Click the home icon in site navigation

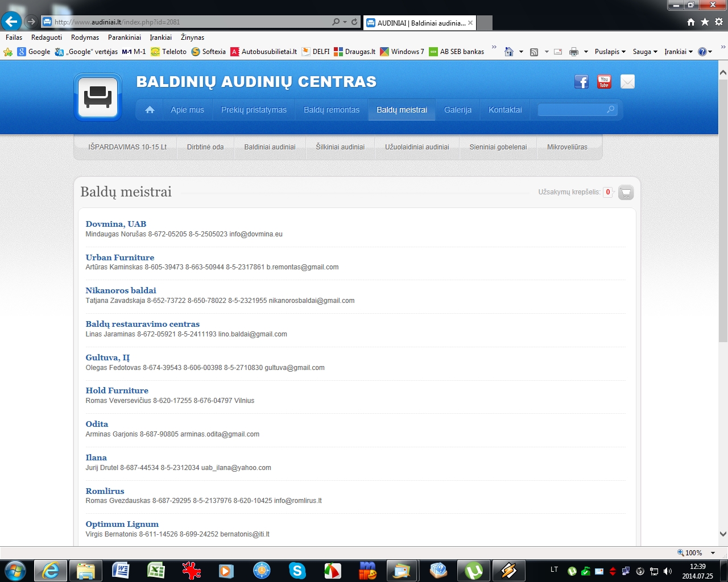pos(150,110)
